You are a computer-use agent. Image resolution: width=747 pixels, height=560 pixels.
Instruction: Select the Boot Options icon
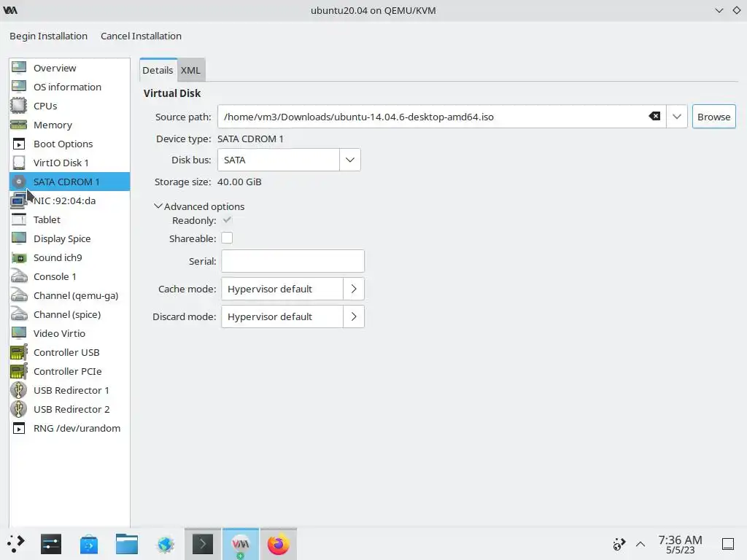[19, 144]
